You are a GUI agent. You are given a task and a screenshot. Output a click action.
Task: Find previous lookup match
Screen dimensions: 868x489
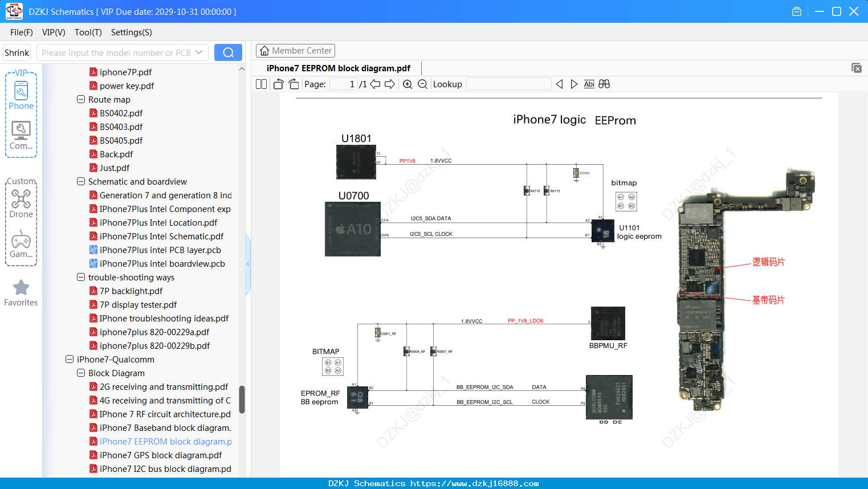559,84
